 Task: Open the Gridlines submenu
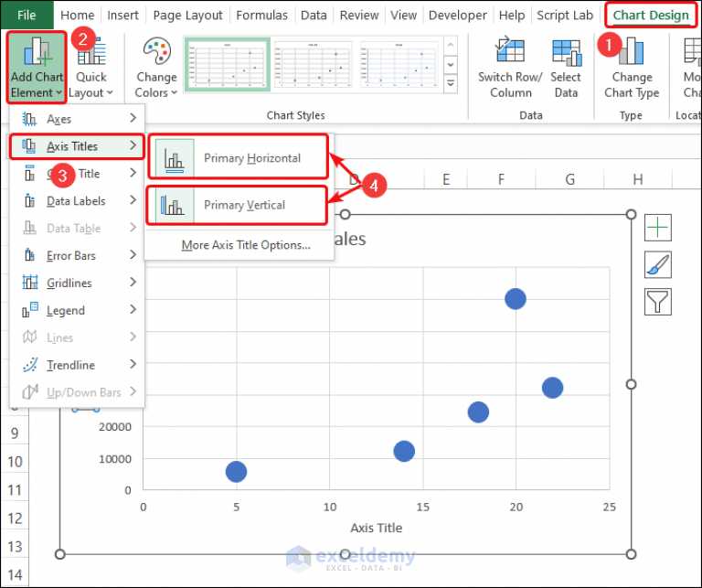pyautogui.click(x=77, y=283)
